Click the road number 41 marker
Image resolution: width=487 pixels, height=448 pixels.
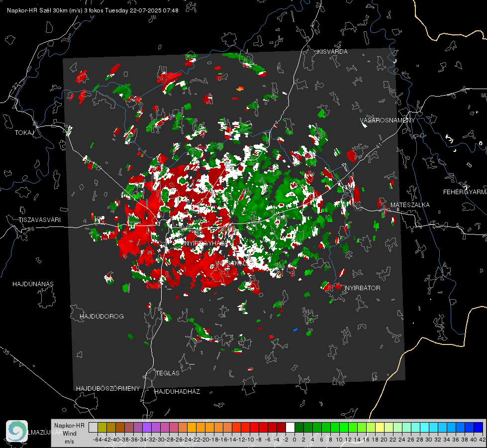point(379,146)
